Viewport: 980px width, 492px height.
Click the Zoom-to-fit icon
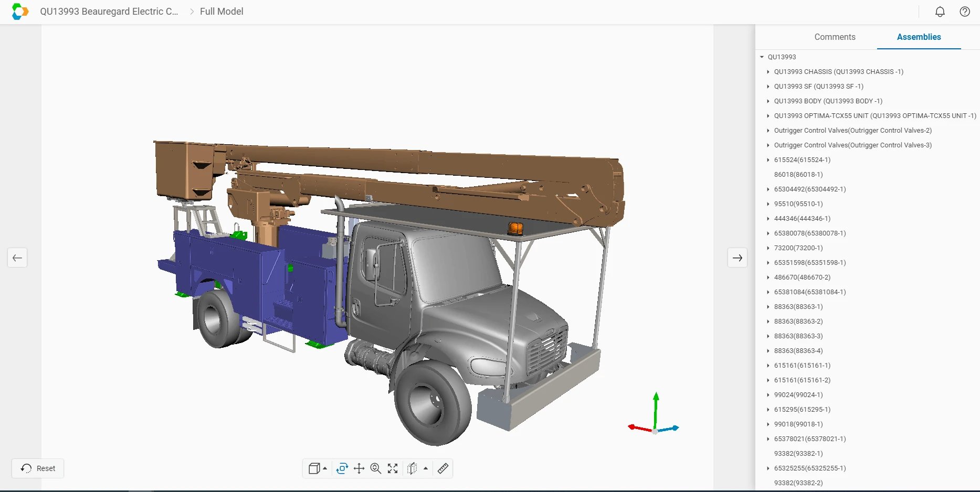click(x=393, y=468)
